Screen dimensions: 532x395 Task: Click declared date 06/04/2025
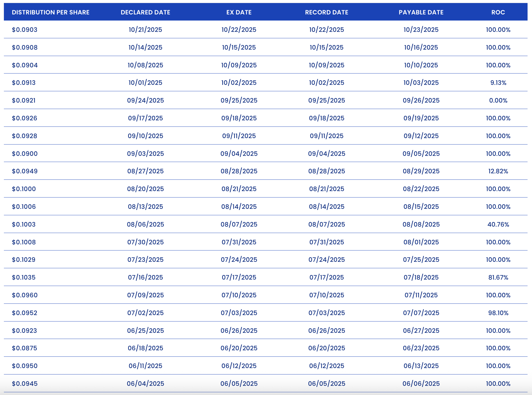point(145,384)
